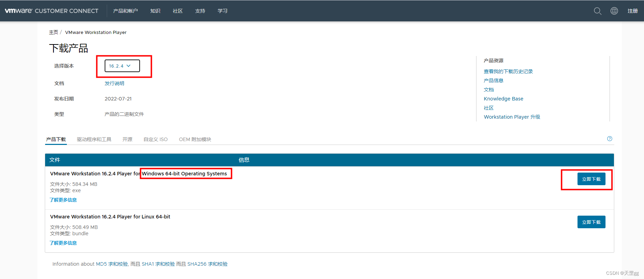644x279 pixels.
Task: Click the search magnifier icon
Action: (597, 11)
